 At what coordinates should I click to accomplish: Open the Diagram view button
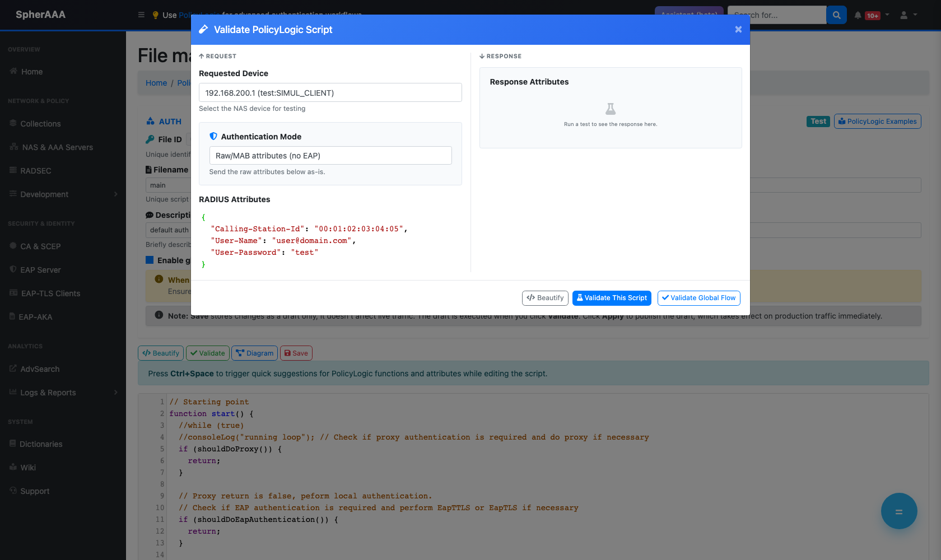coord(255,353)
